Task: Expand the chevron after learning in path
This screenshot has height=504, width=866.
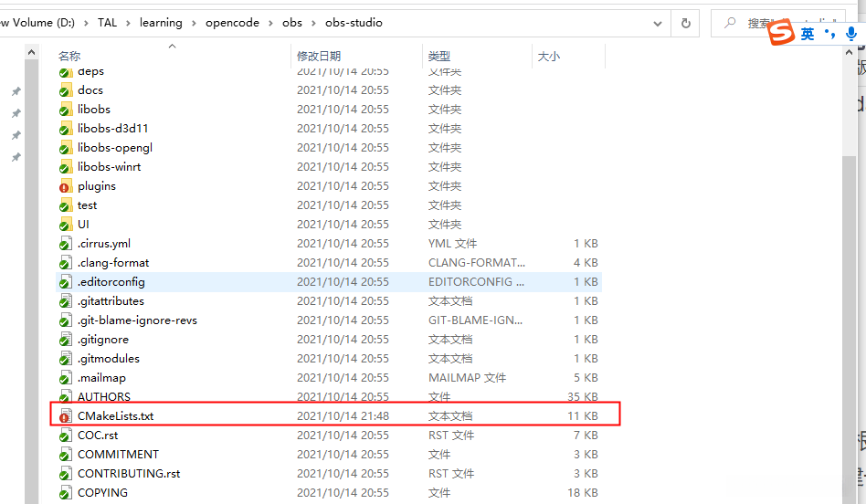Action: click(x=194, y=23)
